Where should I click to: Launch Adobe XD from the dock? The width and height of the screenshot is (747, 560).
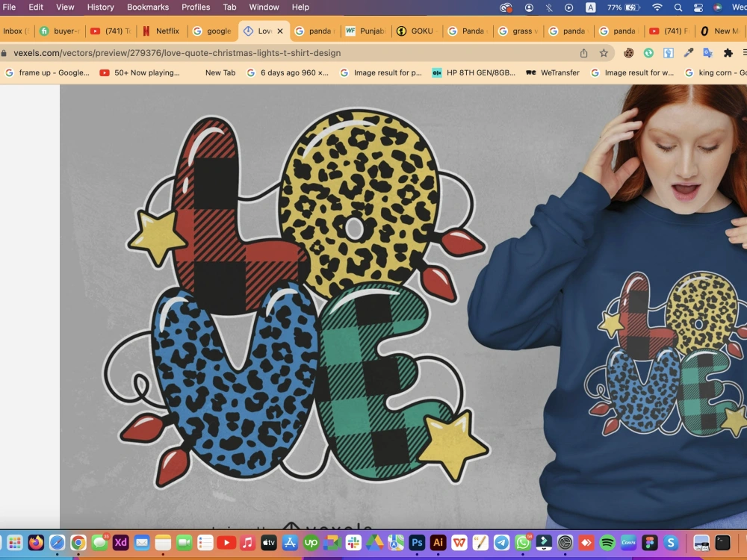120,542
